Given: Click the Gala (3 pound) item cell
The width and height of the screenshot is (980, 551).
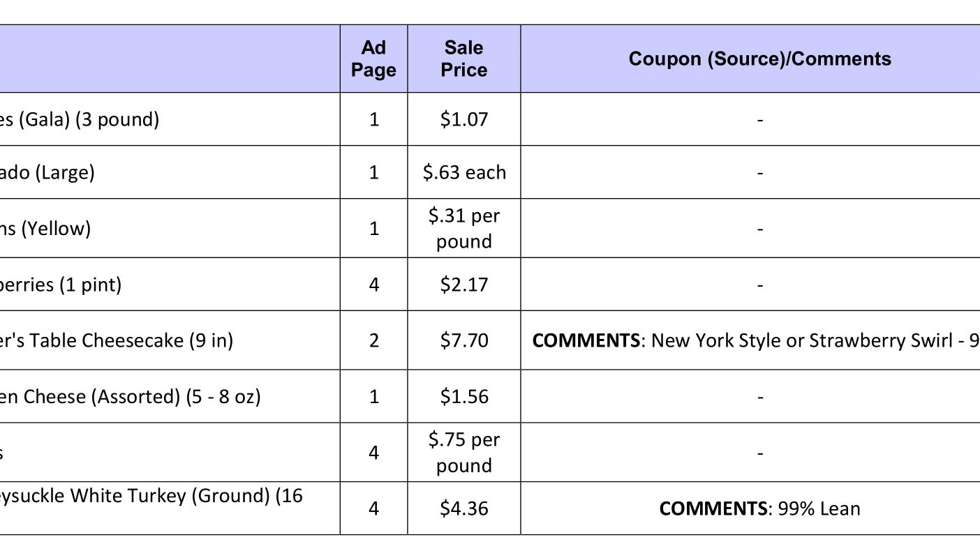Looking at the screenshot, I should pyautogui.click(x=80, y=119).
